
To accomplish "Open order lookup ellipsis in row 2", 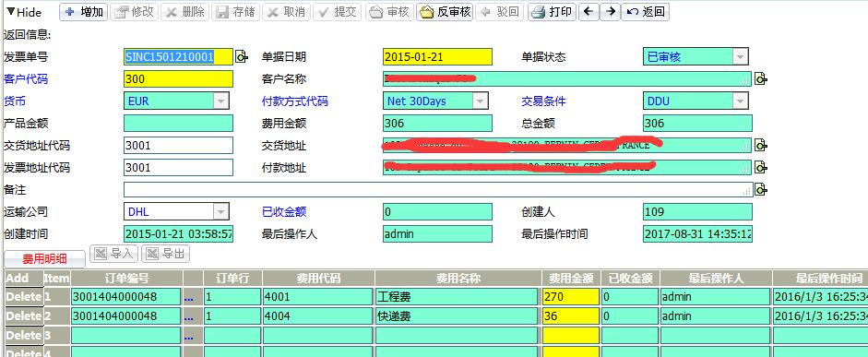I will 189,317.
